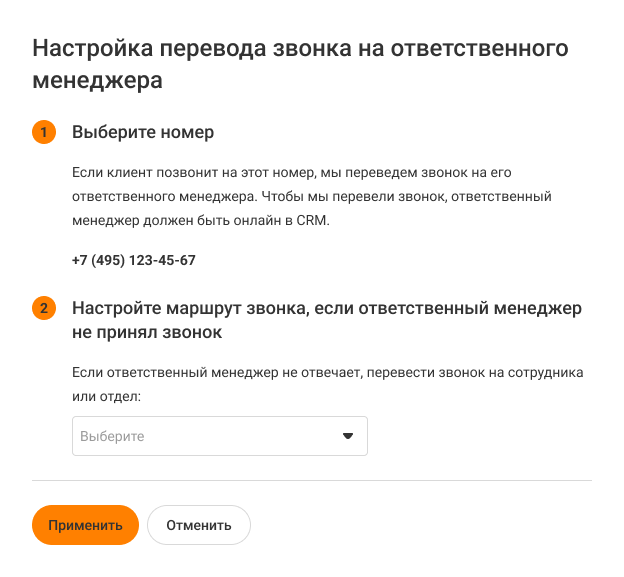The height and width of the screenshot is (577, 624).
Task: Click 'не принял звонок' heading line
Action: click(147, 332)
